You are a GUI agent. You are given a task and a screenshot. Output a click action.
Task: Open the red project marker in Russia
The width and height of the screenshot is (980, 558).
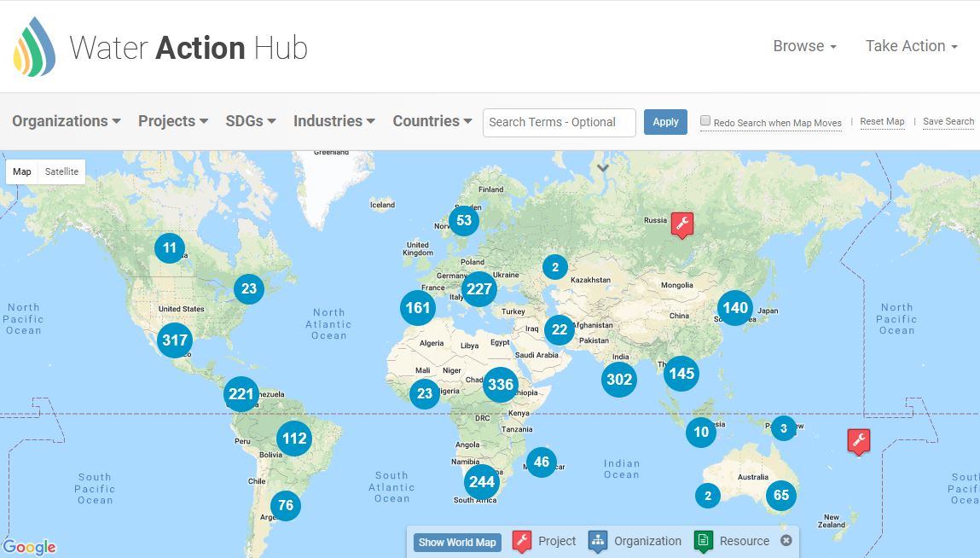coord(681,224)
